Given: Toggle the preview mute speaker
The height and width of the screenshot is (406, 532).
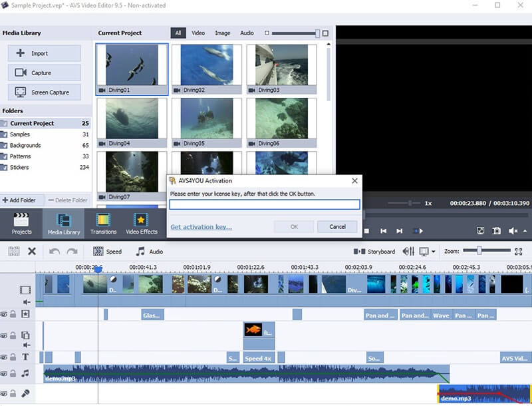Looking at the screenshot, I should pyautogui.click(x=513, y=231).
